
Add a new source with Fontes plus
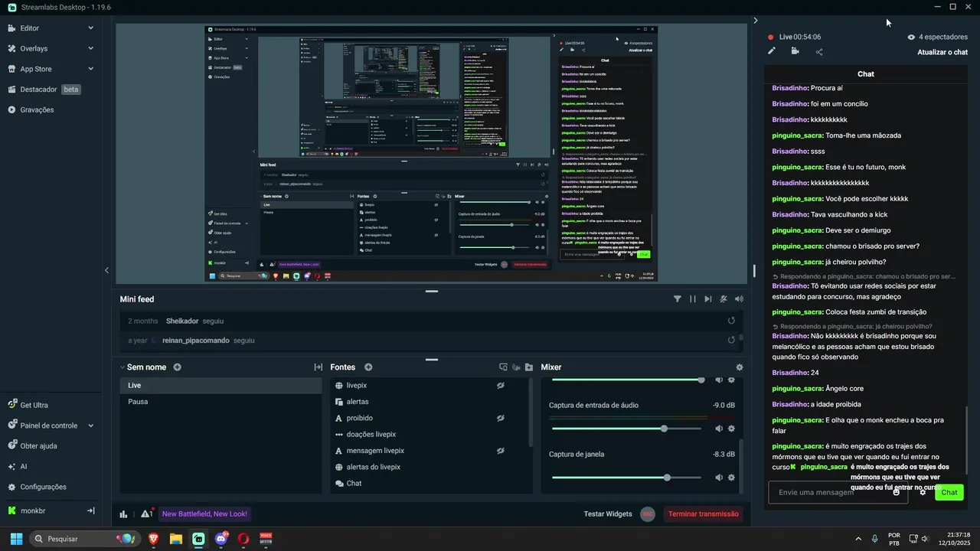pyautogui.click(x=368, y=367)
